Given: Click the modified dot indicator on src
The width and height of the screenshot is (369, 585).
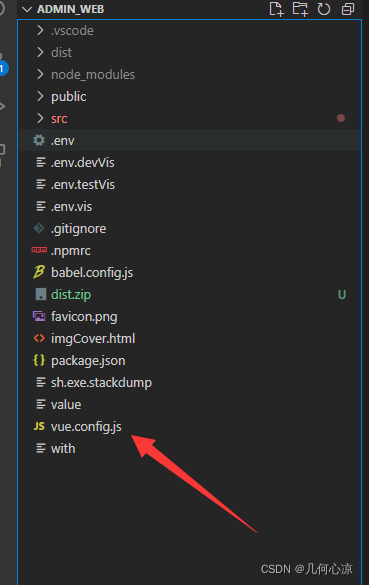Looking at the screenshot, I should point(341,118).
